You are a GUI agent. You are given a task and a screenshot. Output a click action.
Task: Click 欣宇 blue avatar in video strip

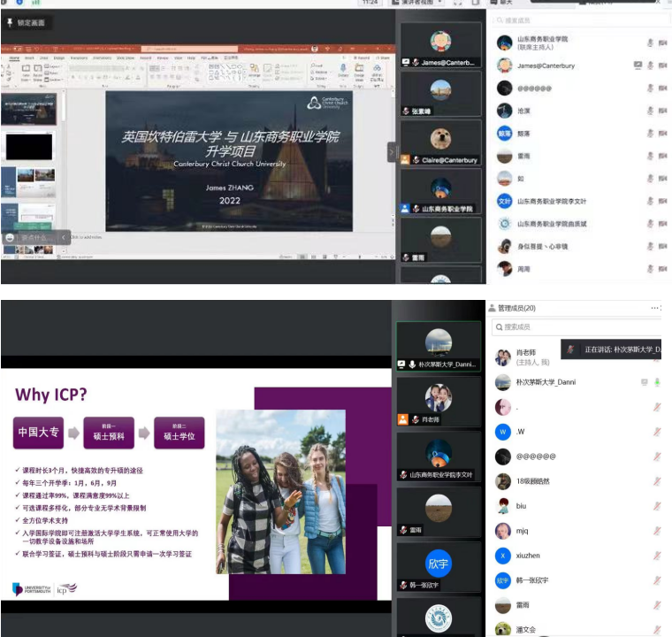point(439,563)
